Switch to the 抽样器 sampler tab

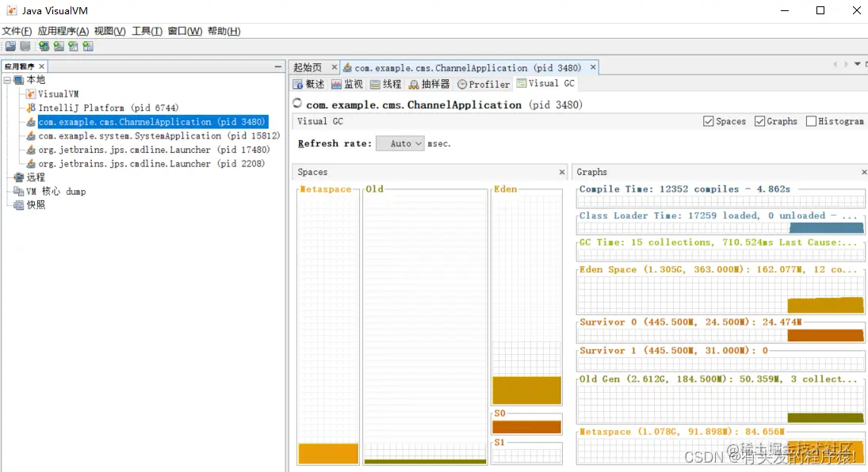[x=429, y=84]
